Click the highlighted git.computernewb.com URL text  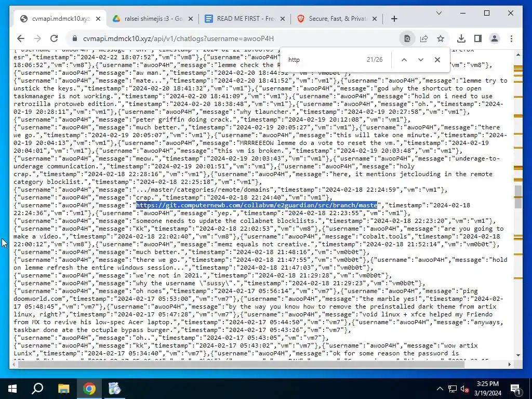click(x=257, y=205)
